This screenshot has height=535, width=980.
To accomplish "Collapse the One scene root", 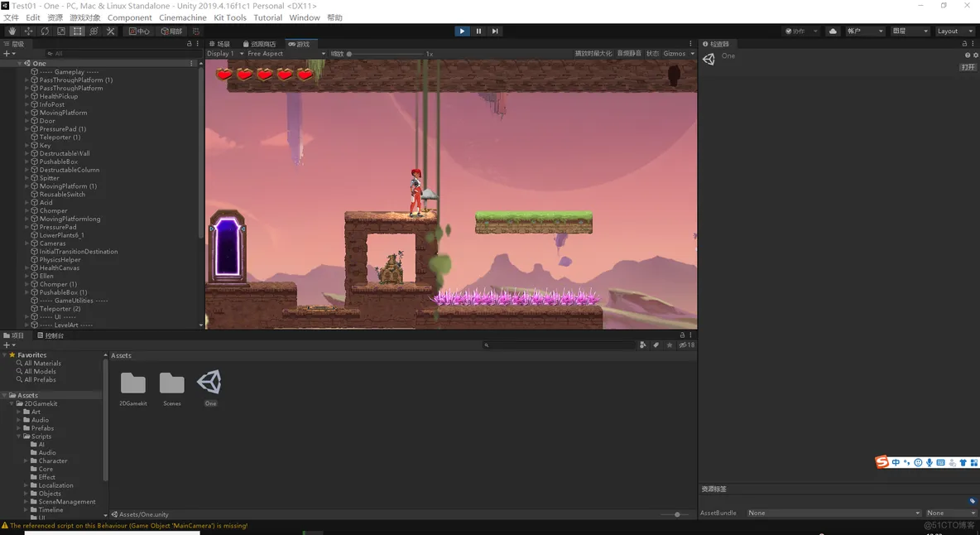I will (20, 63).
